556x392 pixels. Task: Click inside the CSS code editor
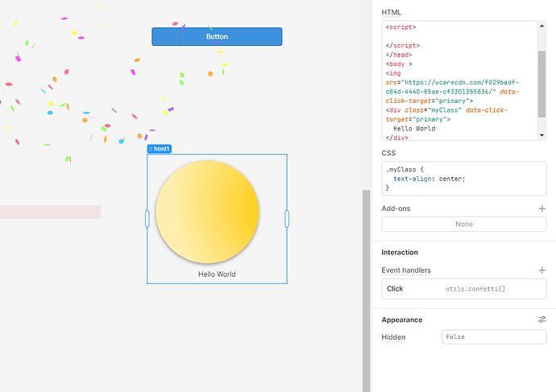tap(464, 179)
